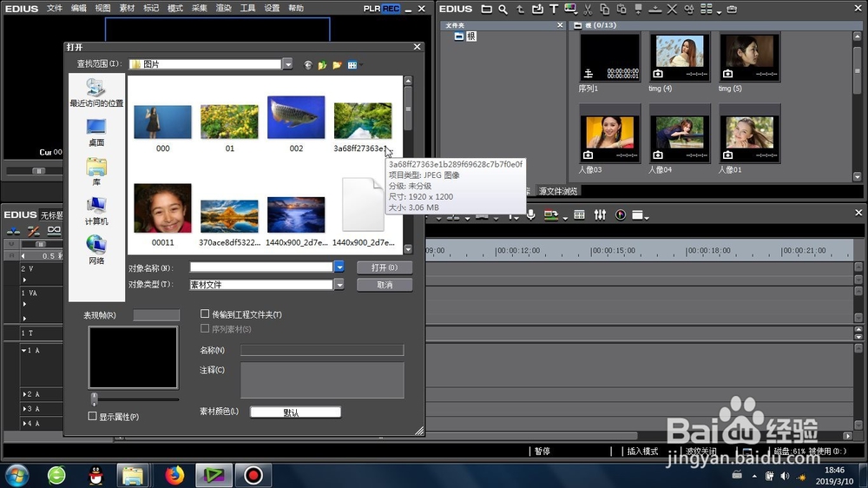Select the timg (4) clip in bin
Screen dimensions: 868x488
click(x=680, y=57)
